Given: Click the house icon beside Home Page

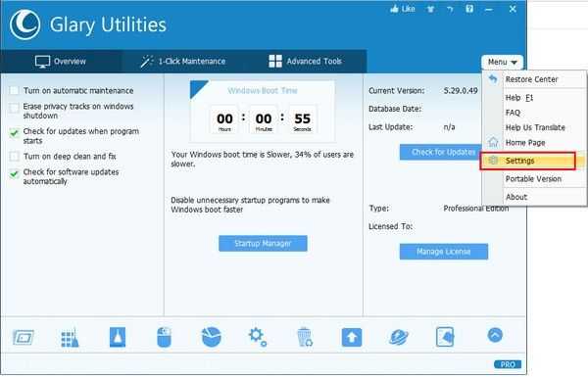Looking at the screenshot, I should pos(493,142).
